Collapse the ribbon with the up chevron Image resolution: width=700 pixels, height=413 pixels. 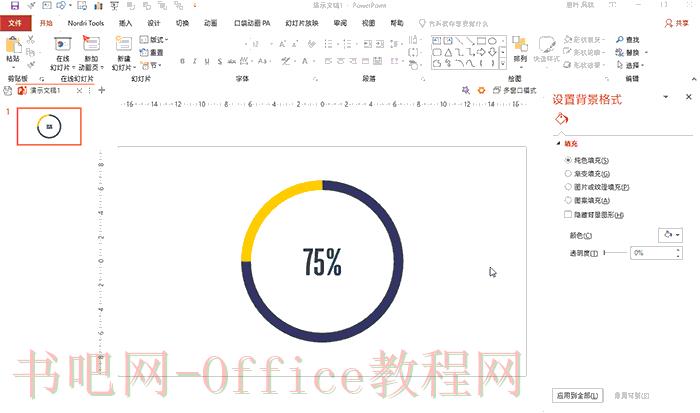click(x=694, y=79)
